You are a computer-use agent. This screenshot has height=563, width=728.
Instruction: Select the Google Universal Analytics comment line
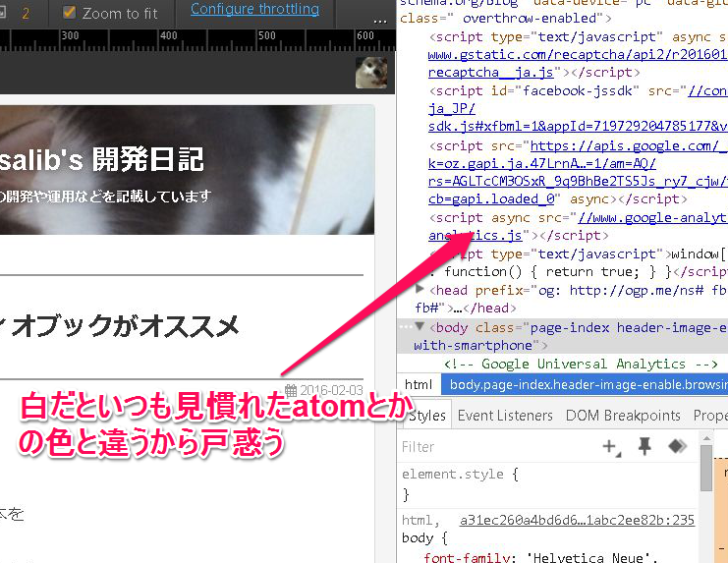point(581,364)
